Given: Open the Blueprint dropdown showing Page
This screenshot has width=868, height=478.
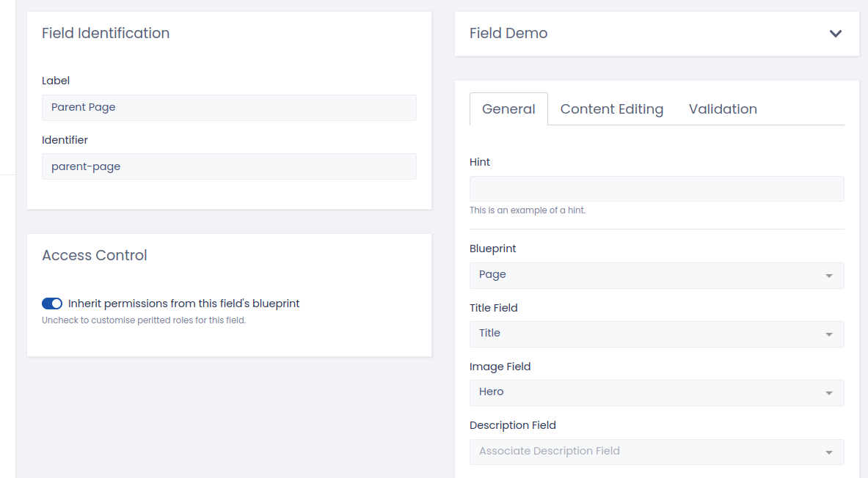Looking at the screenshot, I should pos(657,275).
